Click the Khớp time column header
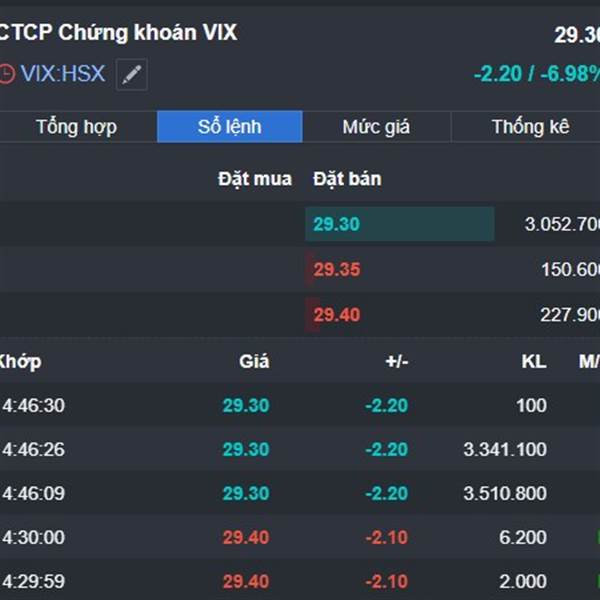This screenshot has width=600, height=600. pyautogui.click(x=22, y=362)
